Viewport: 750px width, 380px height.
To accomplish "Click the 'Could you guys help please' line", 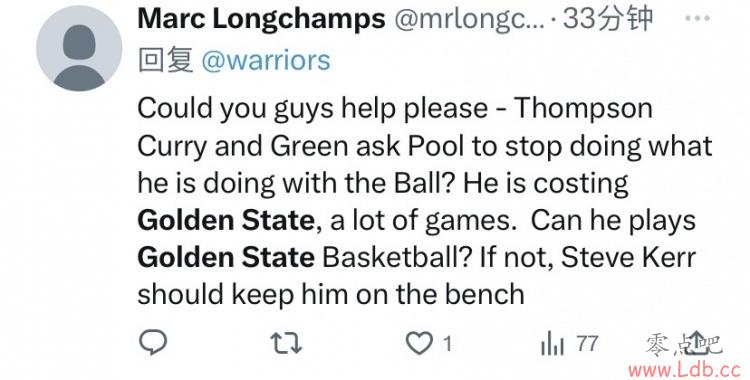I will point(395,109).
